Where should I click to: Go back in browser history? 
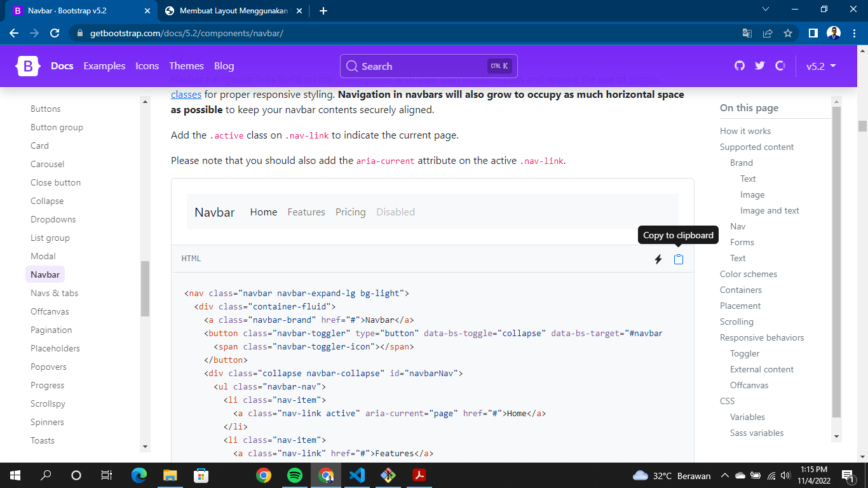click(14, 33)
